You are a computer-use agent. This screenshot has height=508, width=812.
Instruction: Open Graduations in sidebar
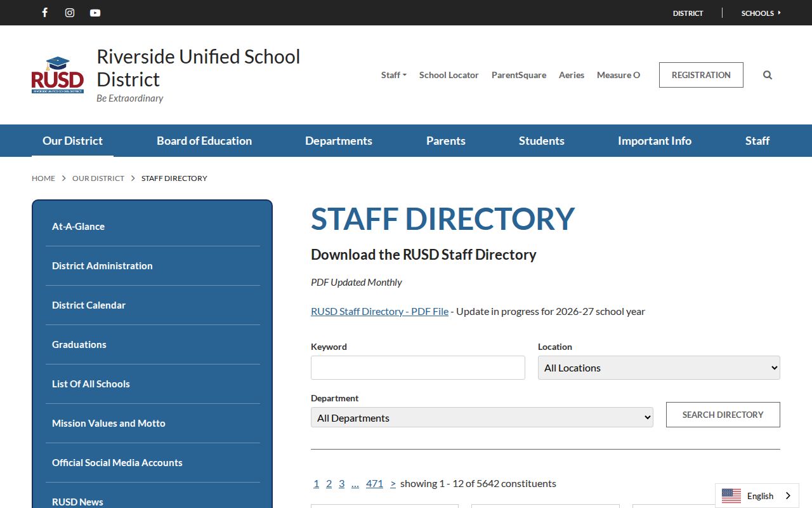pyautogui.click(x=153, y=345)
